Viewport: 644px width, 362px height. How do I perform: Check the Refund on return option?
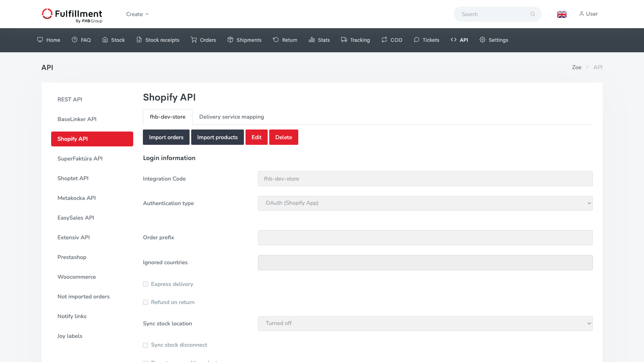point(145,302)
